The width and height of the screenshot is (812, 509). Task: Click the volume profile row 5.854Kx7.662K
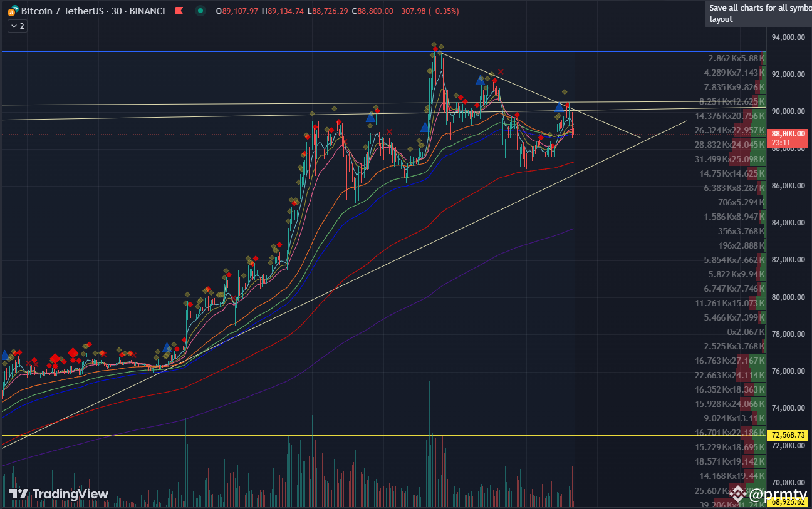(734, 260)
